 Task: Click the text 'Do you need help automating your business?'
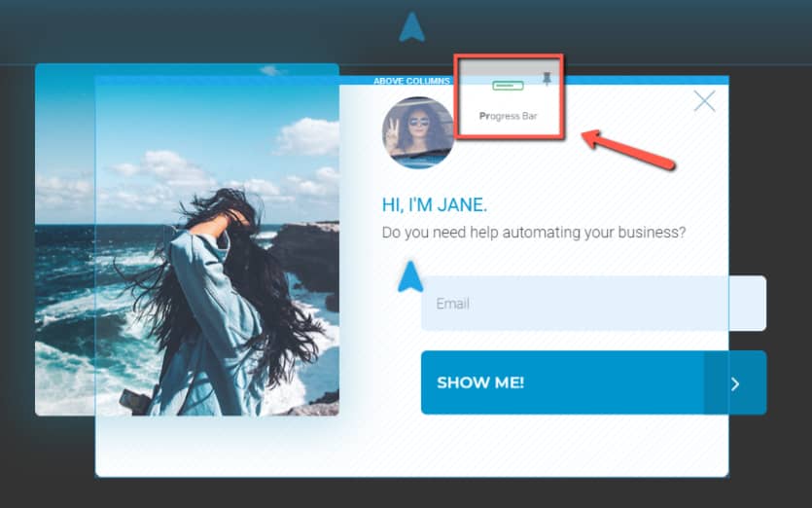point(534,233)
